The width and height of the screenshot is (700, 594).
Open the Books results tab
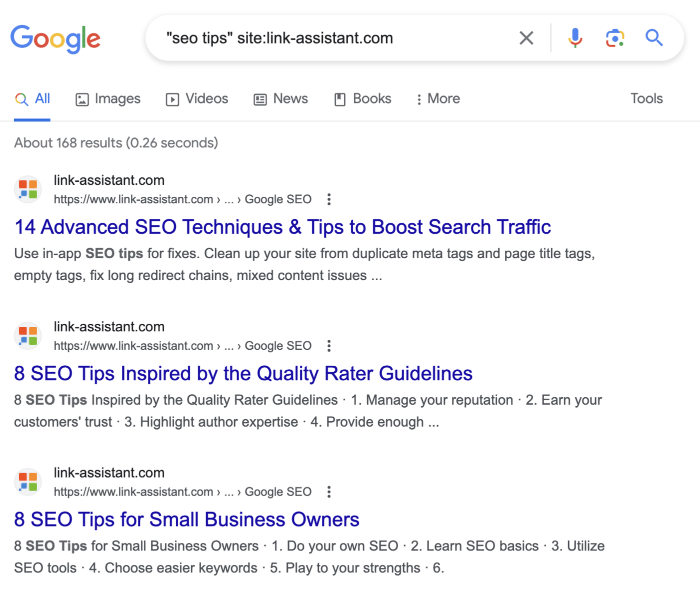pos(362,99)
